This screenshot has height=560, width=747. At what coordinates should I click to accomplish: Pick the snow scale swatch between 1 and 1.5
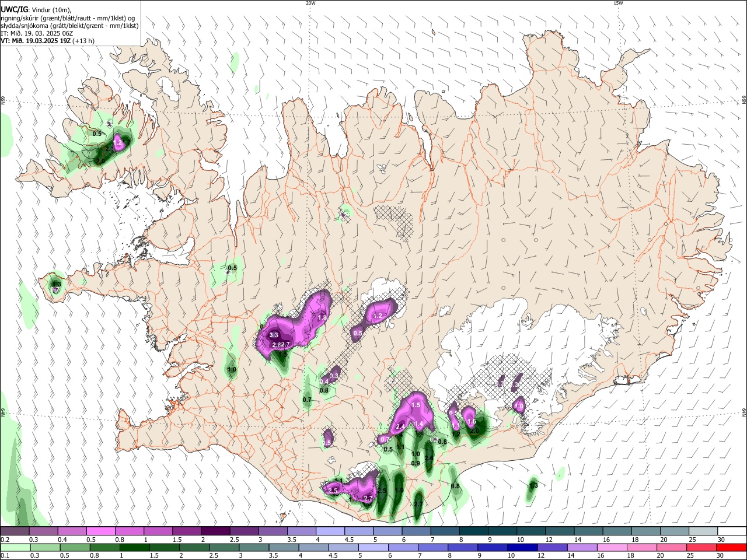[x=157, y=531]
